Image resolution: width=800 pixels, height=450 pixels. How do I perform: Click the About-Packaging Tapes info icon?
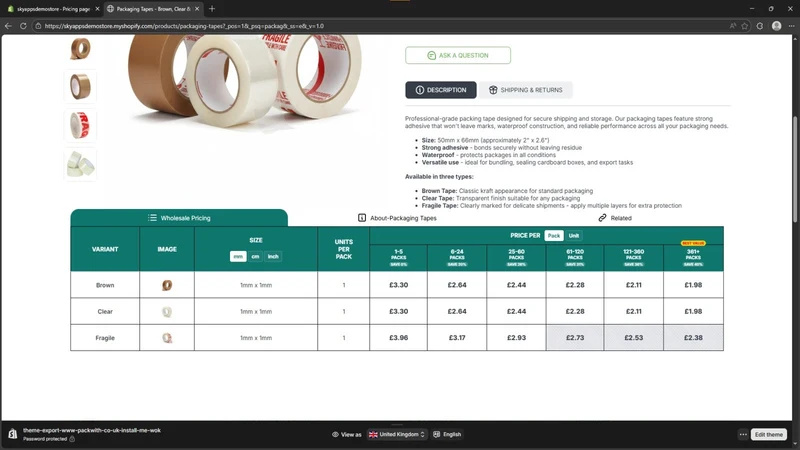(x=362, y=218)
